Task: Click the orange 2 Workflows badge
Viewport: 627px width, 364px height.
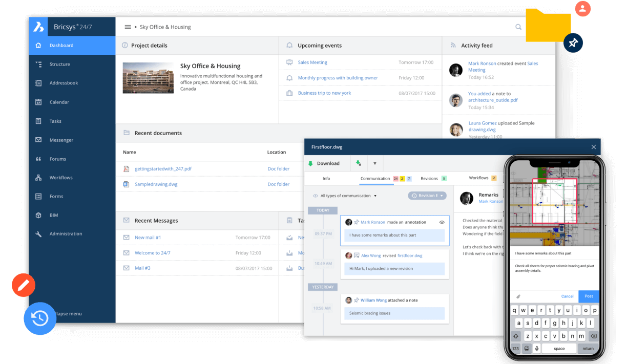Action: [x=494, y=178]
